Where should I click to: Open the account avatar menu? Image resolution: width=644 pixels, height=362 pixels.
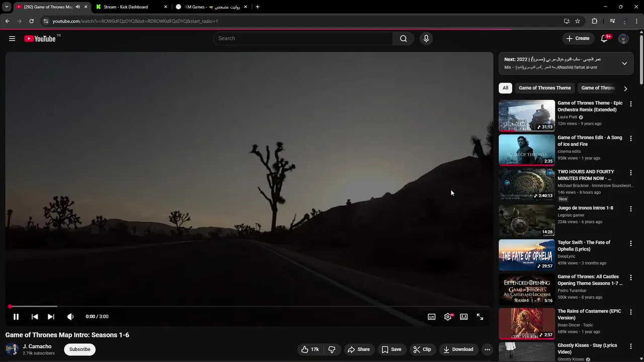point(623,39)
